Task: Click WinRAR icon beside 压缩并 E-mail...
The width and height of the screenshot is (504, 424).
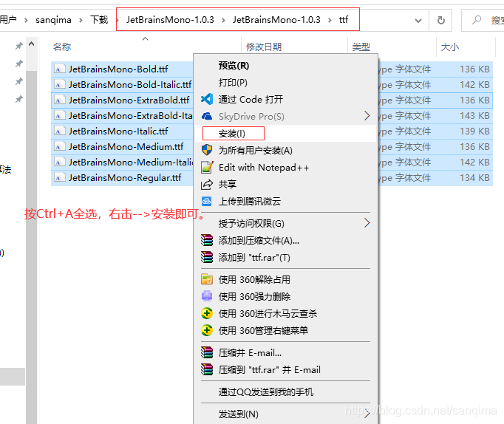Action: [x=207, y=352]
